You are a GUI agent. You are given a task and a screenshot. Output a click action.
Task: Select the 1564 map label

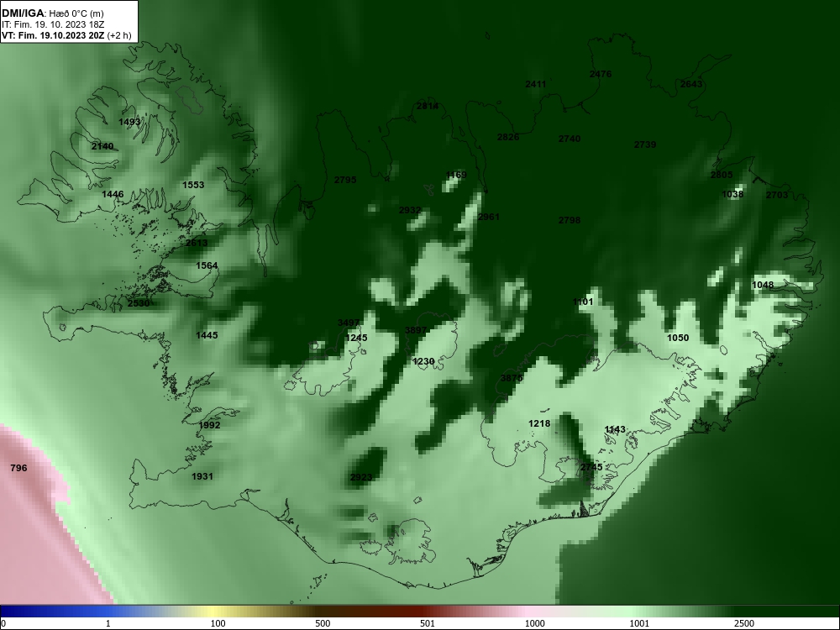click(207, 265)
